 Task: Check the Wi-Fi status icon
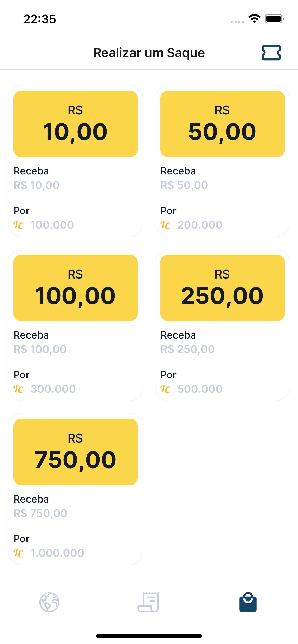[x=254, y=19]
